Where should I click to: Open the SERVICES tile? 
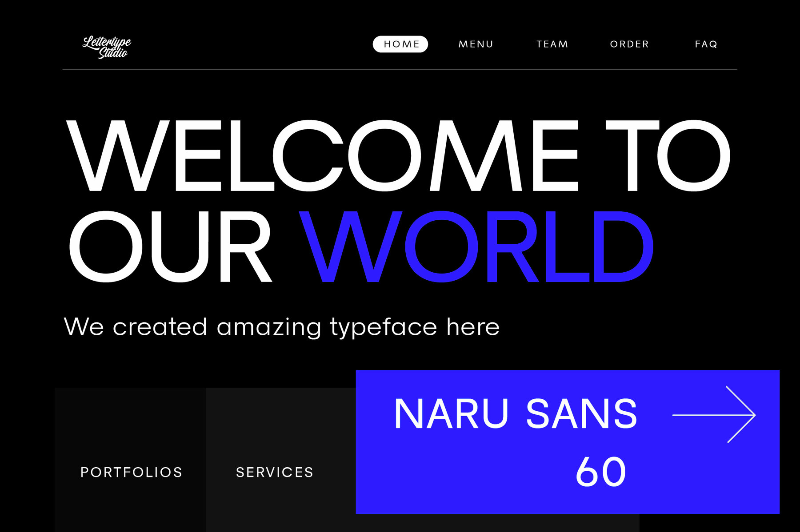[275, 472]
